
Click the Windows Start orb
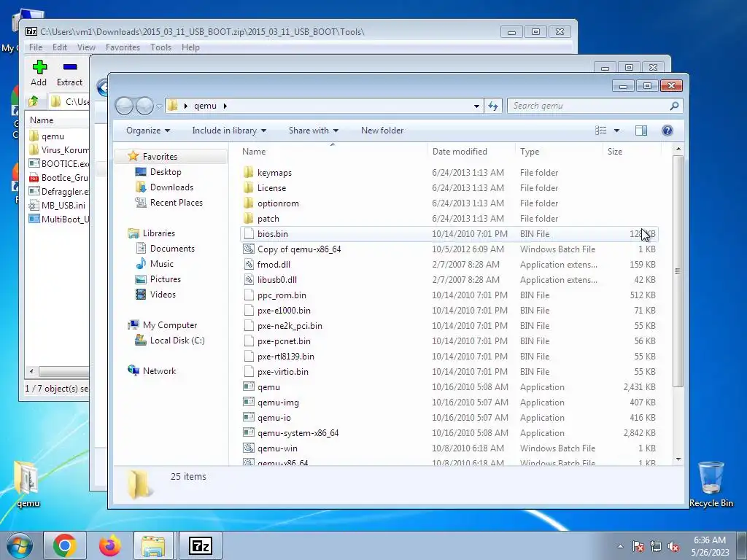pyautogui.click(x=20, y=545)
